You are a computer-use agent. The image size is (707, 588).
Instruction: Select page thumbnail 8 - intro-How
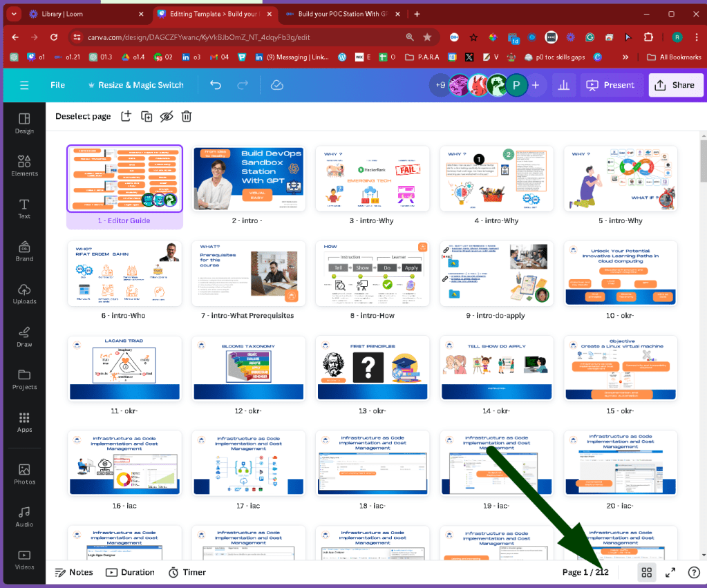tap(373, 273)
